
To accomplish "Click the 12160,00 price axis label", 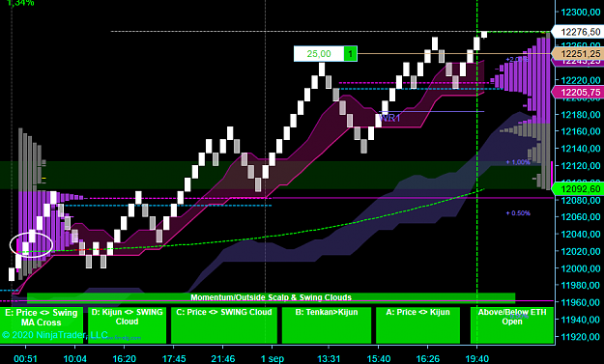I will pyautogui.click(x=581, y=131).
